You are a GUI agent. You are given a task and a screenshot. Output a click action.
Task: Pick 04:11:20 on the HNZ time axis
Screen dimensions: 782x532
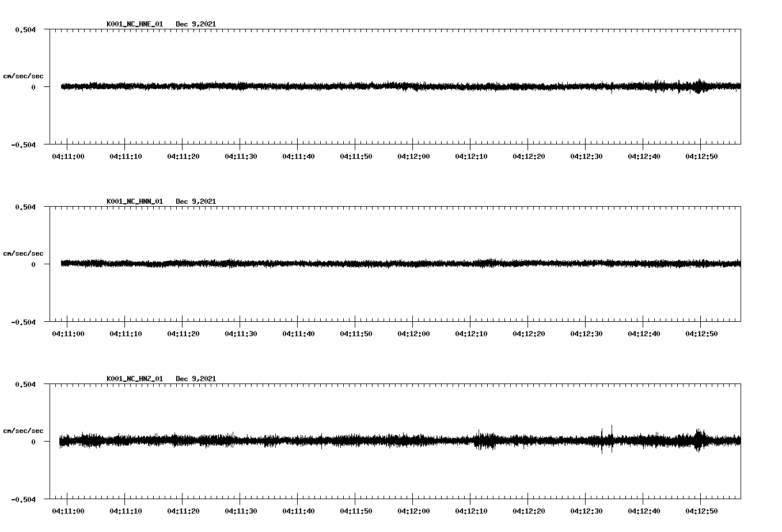[183, 511]
